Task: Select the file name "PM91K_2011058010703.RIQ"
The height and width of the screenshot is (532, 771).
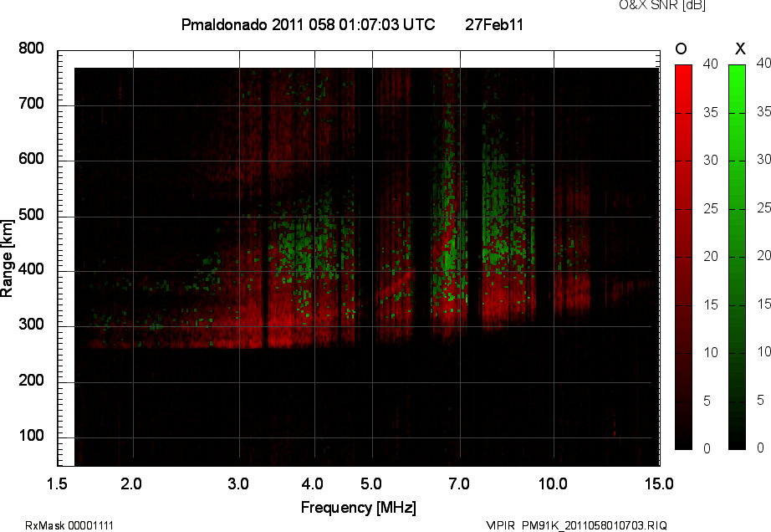Action: pos(595,525)
